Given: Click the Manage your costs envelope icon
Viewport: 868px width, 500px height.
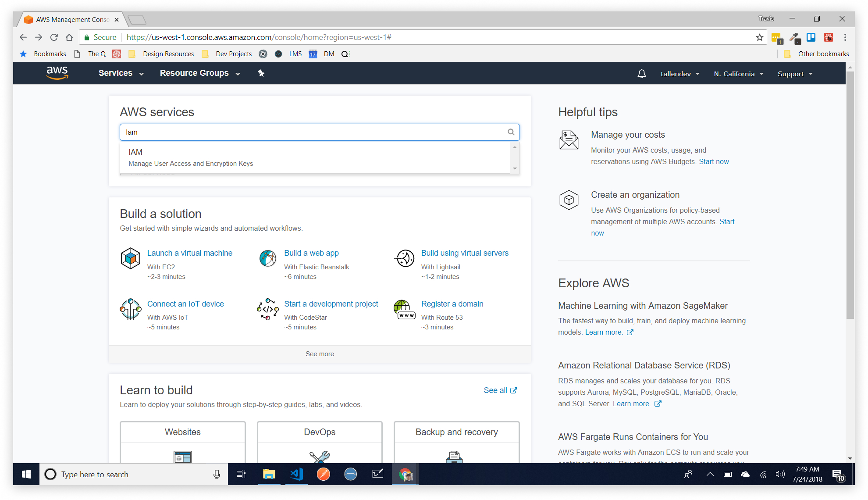Looking at the screenshot, I should click(569, 140).
